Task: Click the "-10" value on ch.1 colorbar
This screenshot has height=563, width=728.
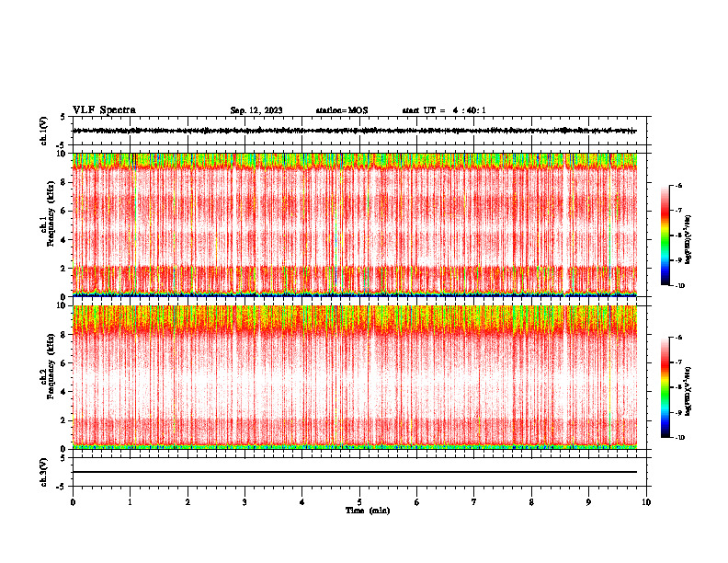Action: tap(680, 286)
